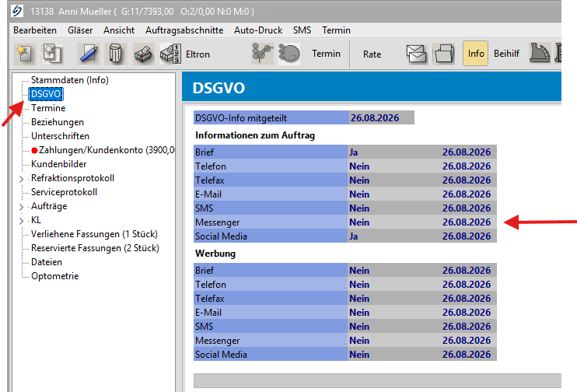
Task: Select Refraktionsprotokoll label in the tree
Action: point(72,178)
